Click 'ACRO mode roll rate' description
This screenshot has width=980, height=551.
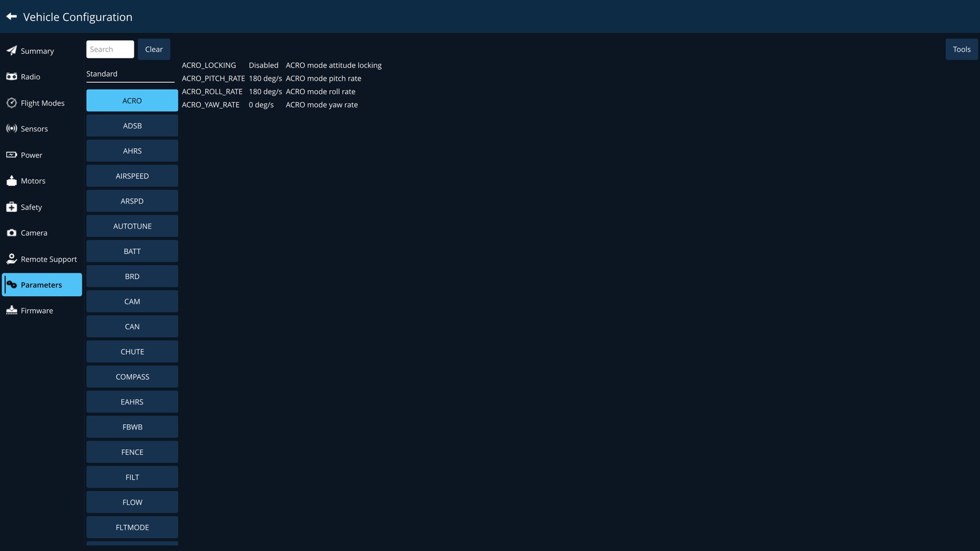point(321,91)
